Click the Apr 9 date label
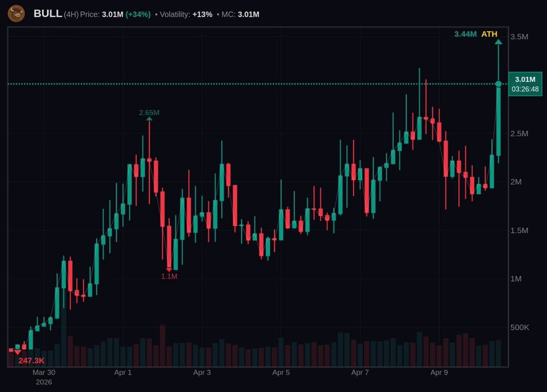Image resolution: width=547 pixels, height=392 pixels. point(439,372)
